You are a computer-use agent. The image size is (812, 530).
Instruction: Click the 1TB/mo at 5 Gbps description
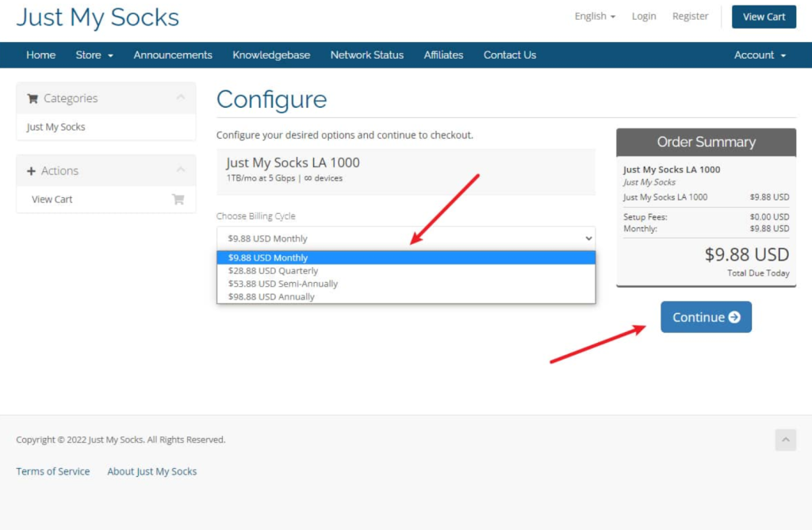coord(285,178)
